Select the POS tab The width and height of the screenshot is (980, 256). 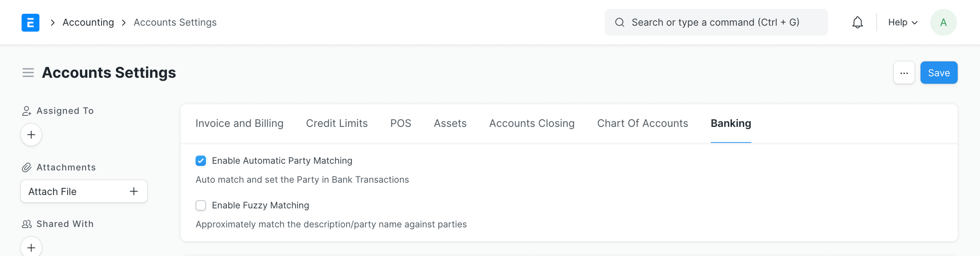401,124
